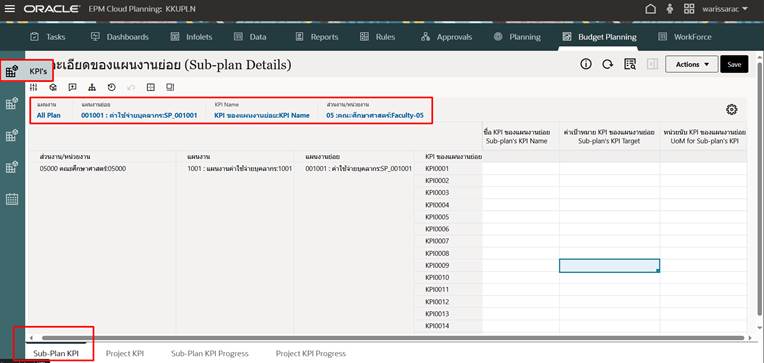Open the hamburger navigator menu
Viewport: 764px width, 363px height.
tap(10, 9)
